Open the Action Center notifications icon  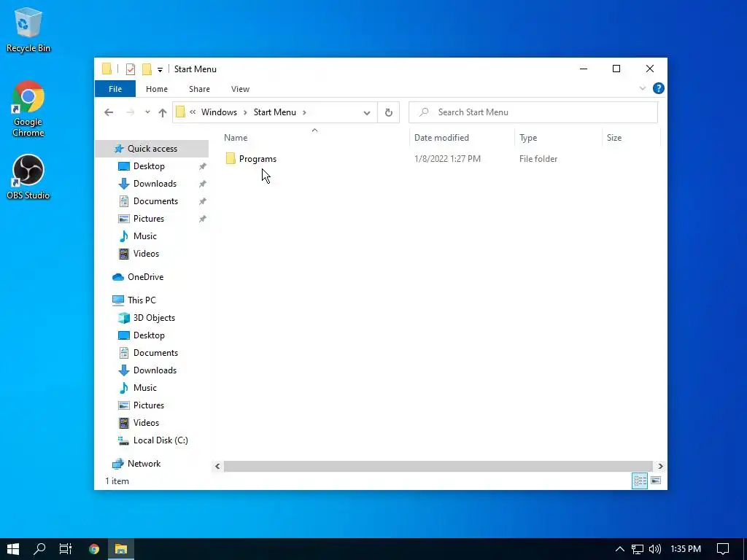pyautogui.click(x=723, y=549)
